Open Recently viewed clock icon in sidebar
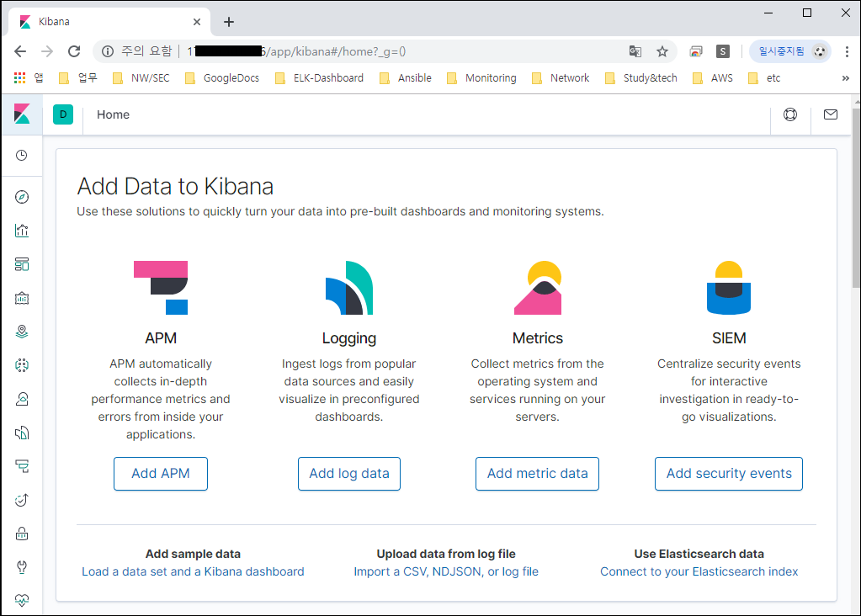861x616 pixels. [x=21, y=156]
